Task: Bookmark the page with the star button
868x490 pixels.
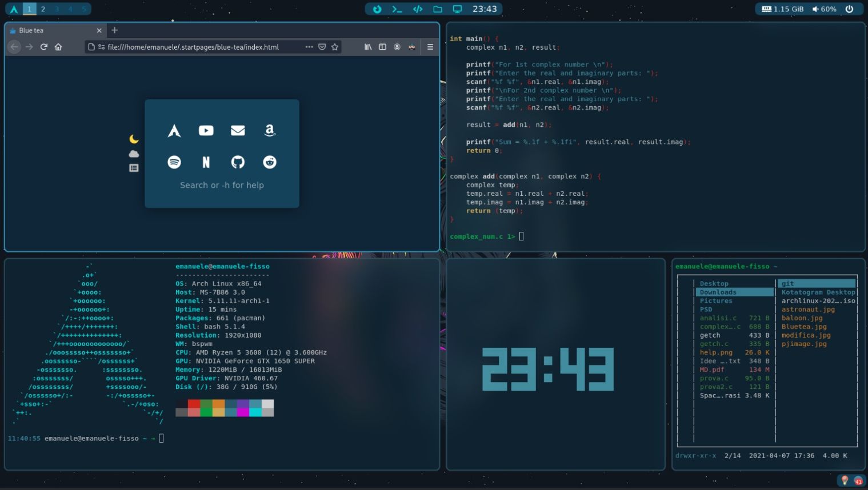Action: 335,47
